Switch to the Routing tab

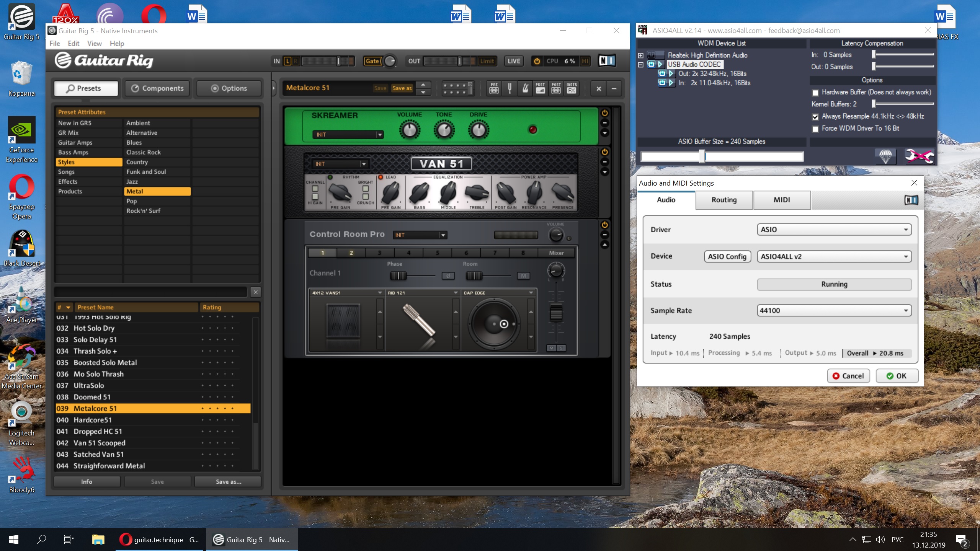point(724,200)
